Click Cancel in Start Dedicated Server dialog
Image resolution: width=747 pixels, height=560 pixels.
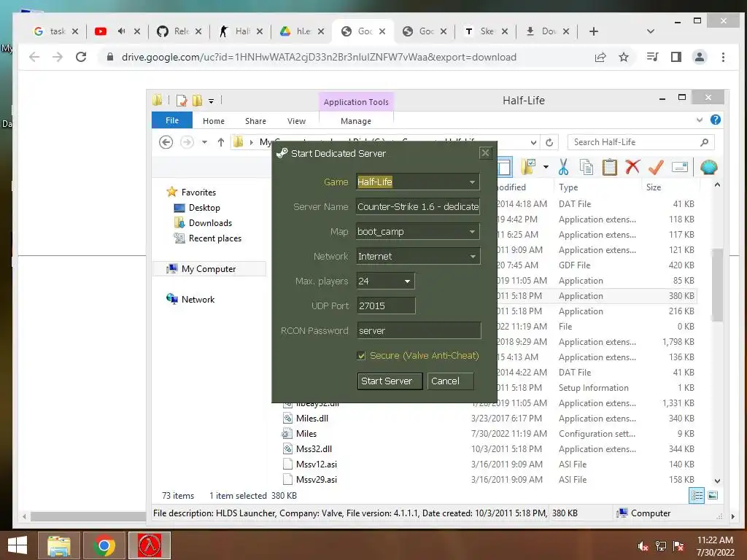[x=450, y=381]
